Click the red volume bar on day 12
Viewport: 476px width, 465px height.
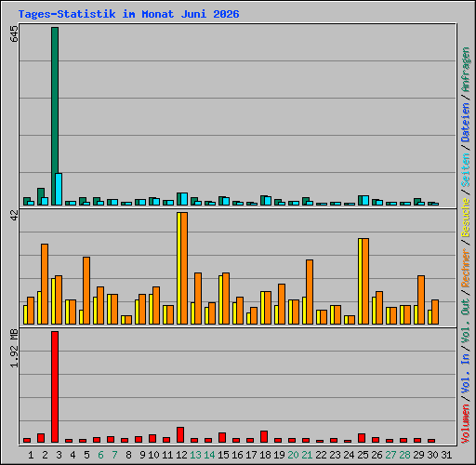(180, 434)
